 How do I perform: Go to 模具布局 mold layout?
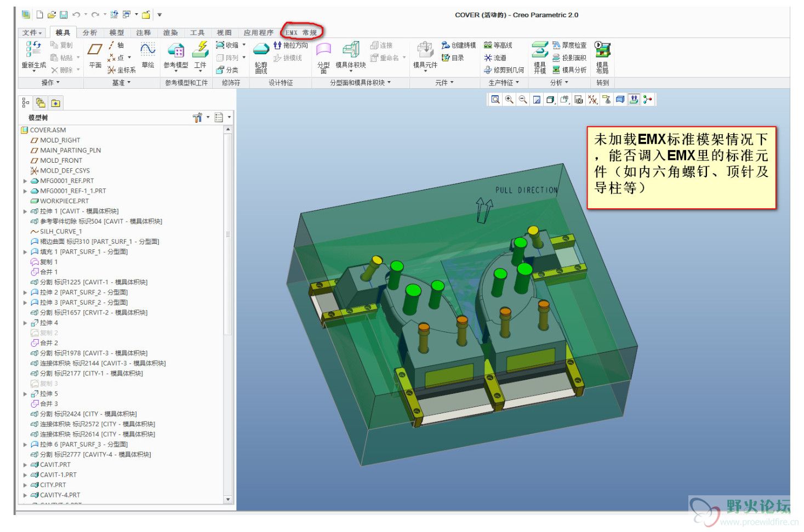(x=602, y=58)
